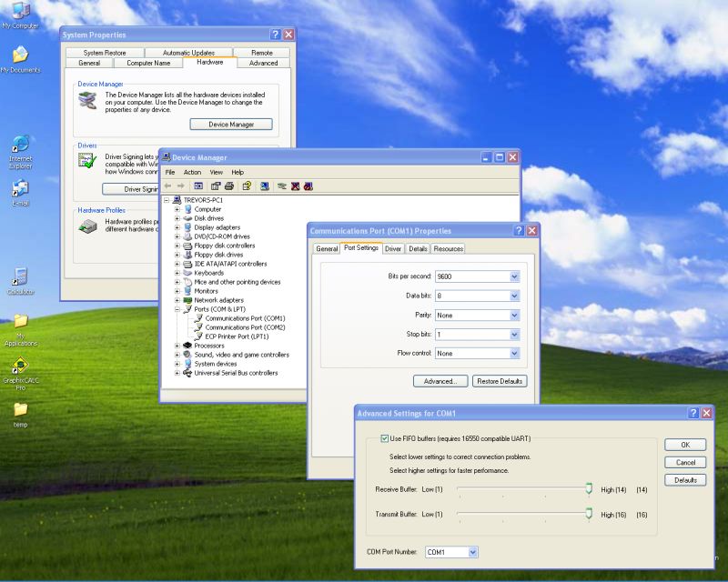Click the Forward arrow in Device Manager toolbar
This screenshot has height=582, width=728.
[x=180, y=186]
